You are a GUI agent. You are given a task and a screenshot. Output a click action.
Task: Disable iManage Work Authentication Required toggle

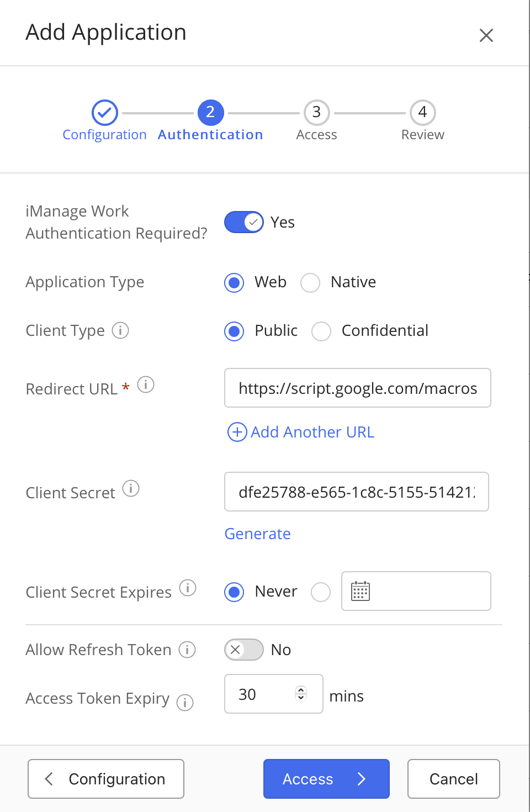[x=244, y=222]
